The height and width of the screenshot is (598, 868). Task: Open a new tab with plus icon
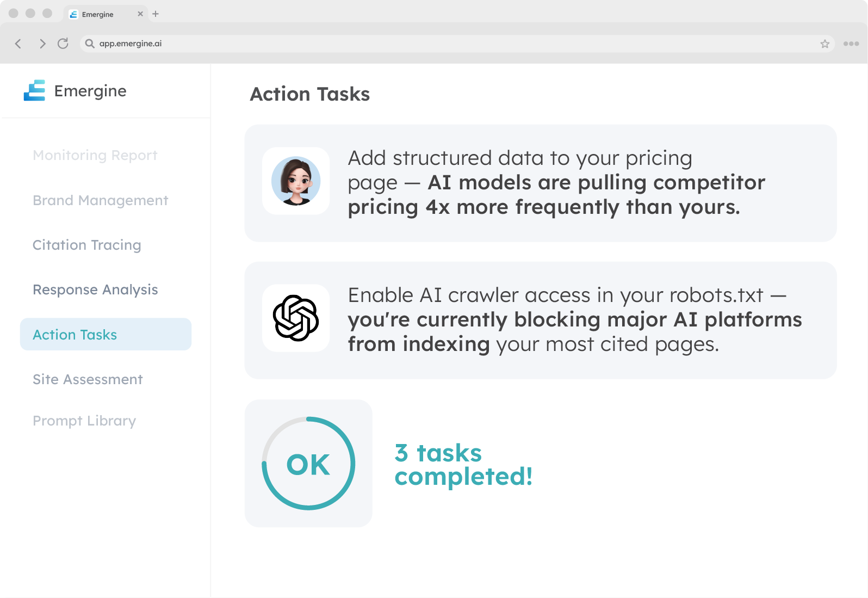(156, 14)
